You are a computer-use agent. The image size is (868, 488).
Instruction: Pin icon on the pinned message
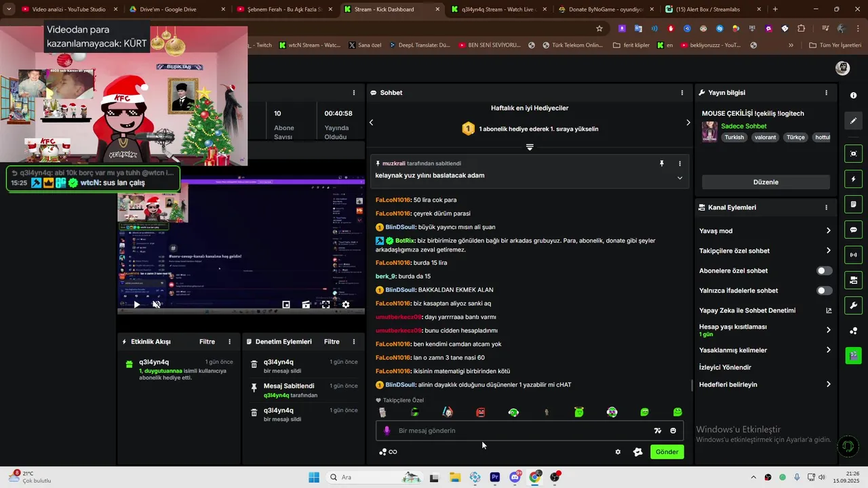click(x=662, y=163)
